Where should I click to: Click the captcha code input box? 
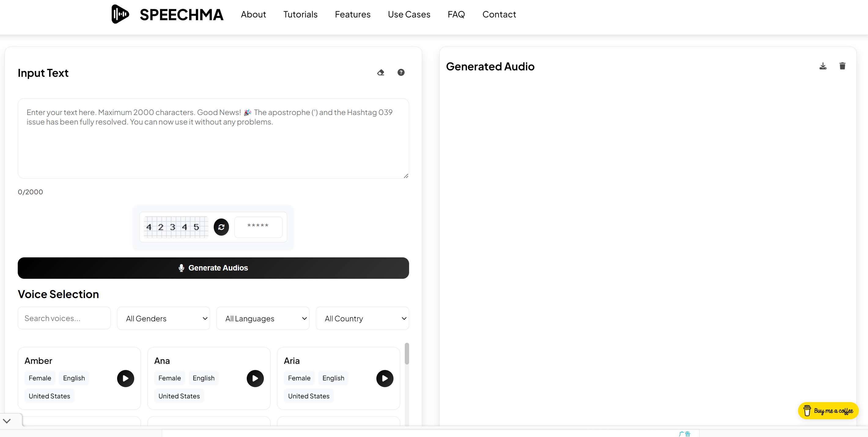pos(258,227)
